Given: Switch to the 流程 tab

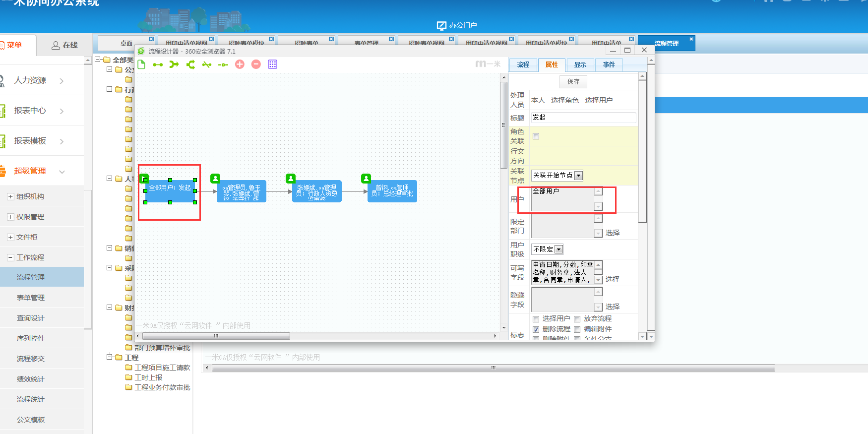Looking at the screenshot, I should tap(523, 64).
